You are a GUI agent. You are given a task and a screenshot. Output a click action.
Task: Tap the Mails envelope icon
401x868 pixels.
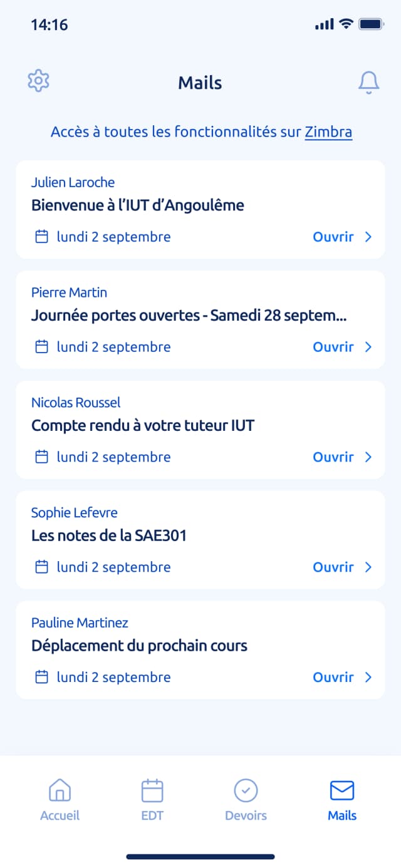coord(342,790)
